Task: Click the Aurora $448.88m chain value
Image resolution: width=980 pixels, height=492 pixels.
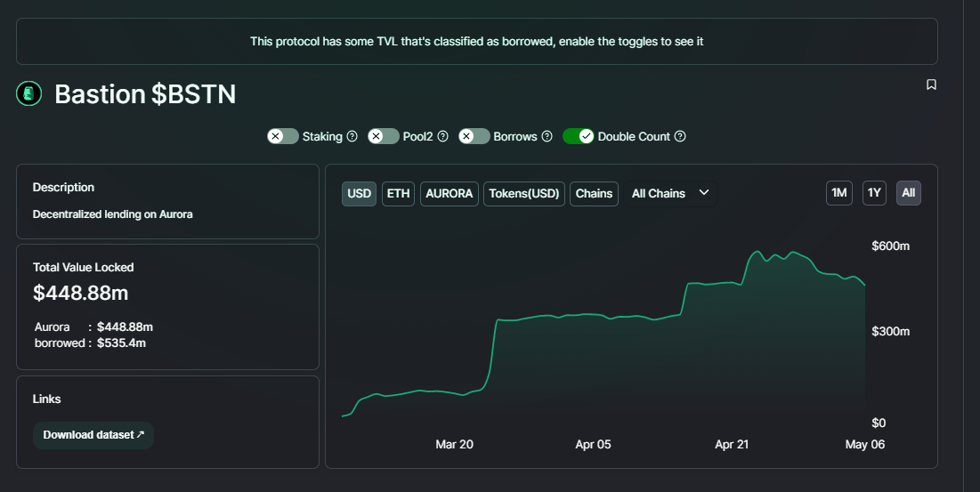Action: point(125,327)
